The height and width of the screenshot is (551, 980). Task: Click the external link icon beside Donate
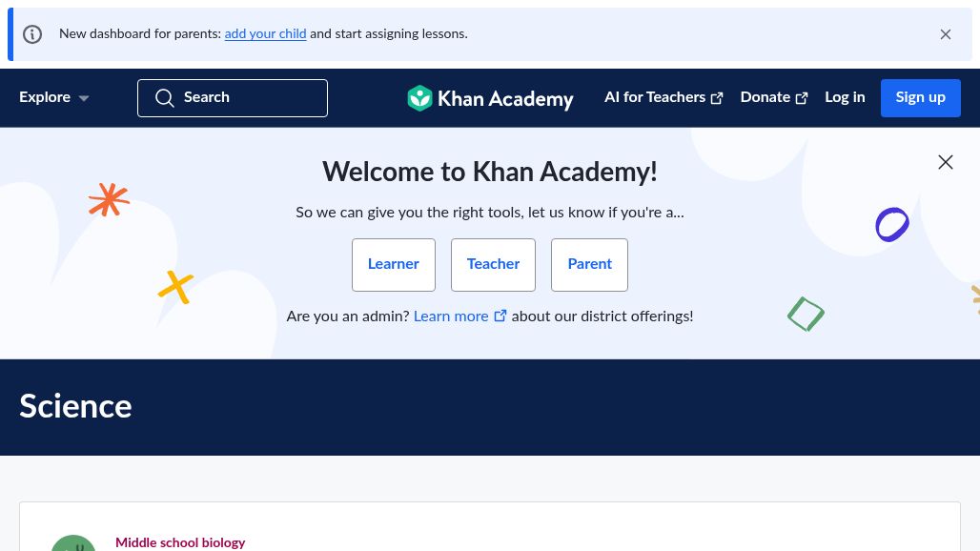tap(801, 98)
